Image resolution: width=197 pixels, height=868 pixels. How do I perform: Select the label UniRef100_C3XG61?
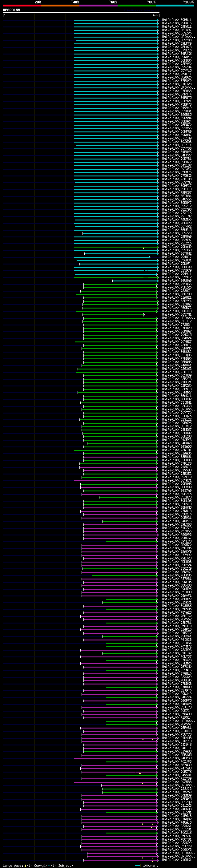coord(176,826)
